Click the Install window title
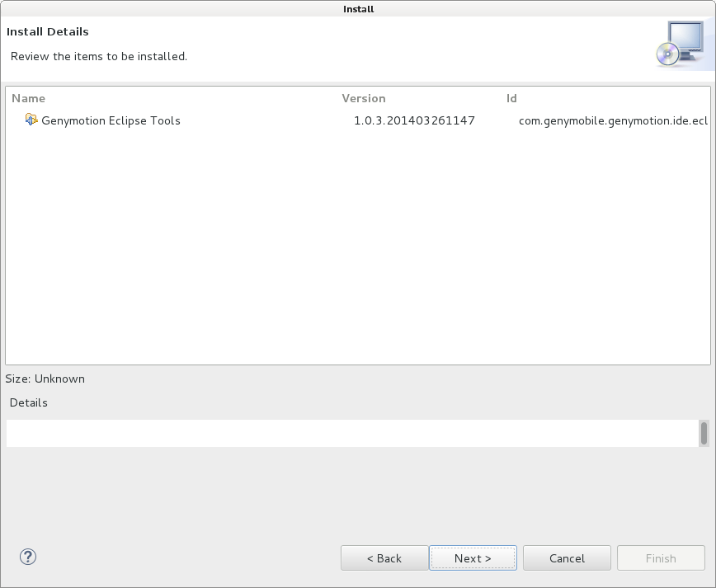Image resolution: width=716 pixels, height=588 pixels. 359,9
